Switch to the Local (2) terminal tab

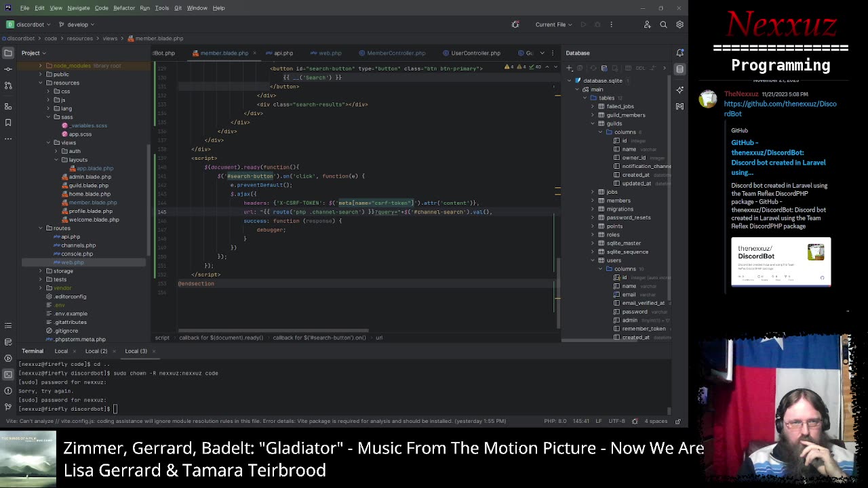[x=96, y=351]
